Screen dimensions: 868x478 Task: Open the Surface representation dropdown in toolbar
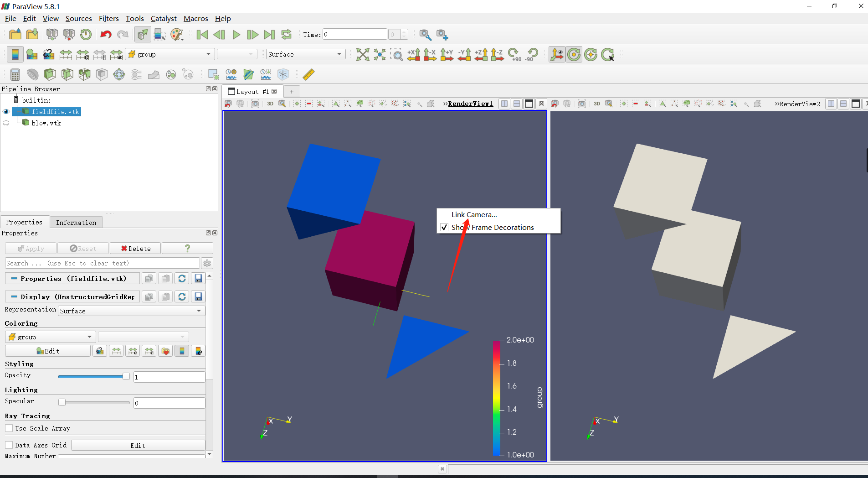pyautogui.click(x=305, y=54)
